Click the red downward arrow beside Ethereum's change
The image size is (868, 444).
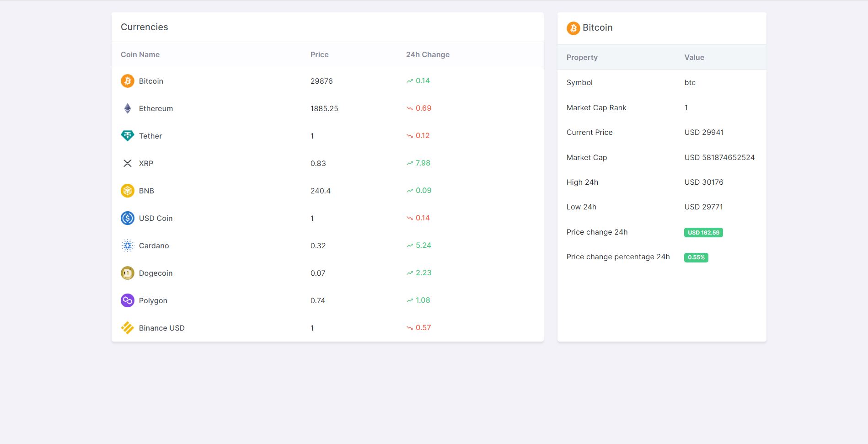point(409,108)
